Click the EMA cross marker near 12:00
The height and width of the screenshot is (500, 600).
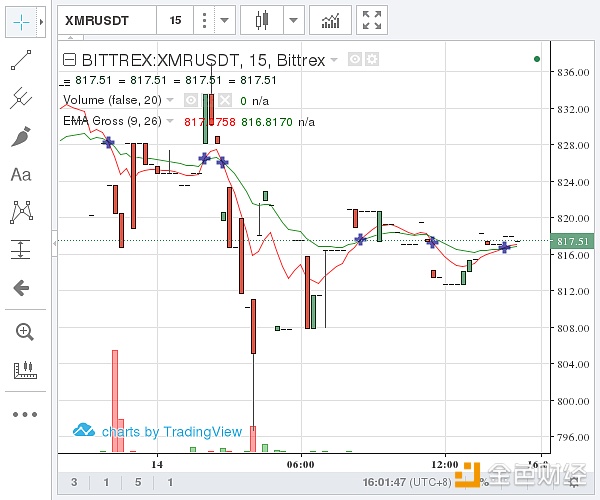coord(432,242)
